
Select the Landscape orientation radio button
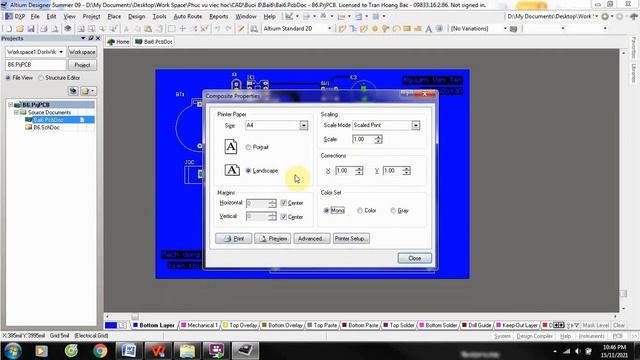(248, 171)
